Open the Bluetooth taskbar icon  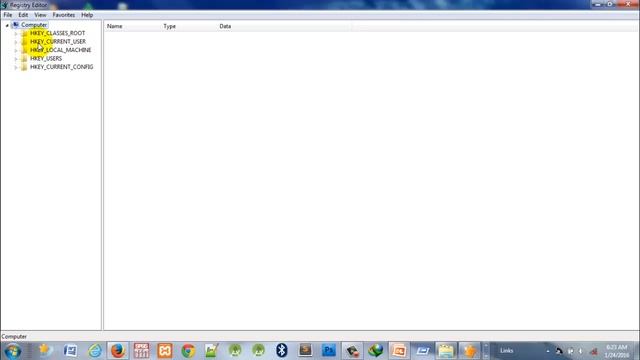pyautogui.click(x=282, y=351)
